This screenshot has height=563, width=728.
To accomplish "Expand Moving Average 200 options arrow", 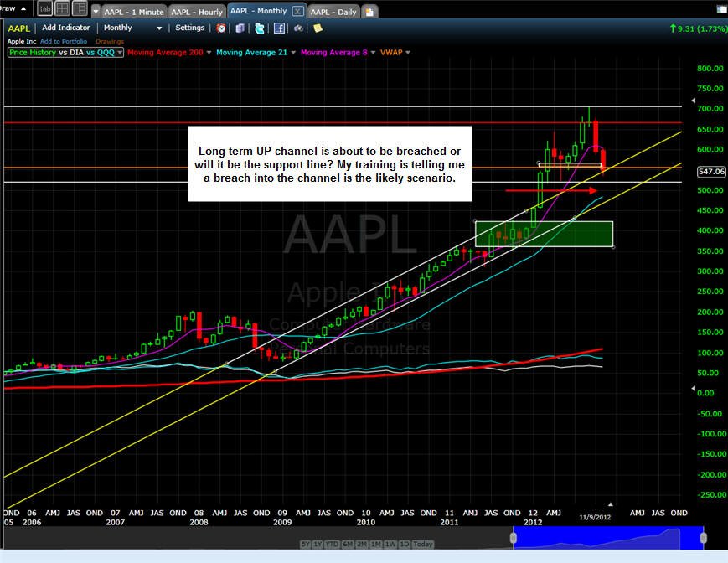I will point(209,53).
